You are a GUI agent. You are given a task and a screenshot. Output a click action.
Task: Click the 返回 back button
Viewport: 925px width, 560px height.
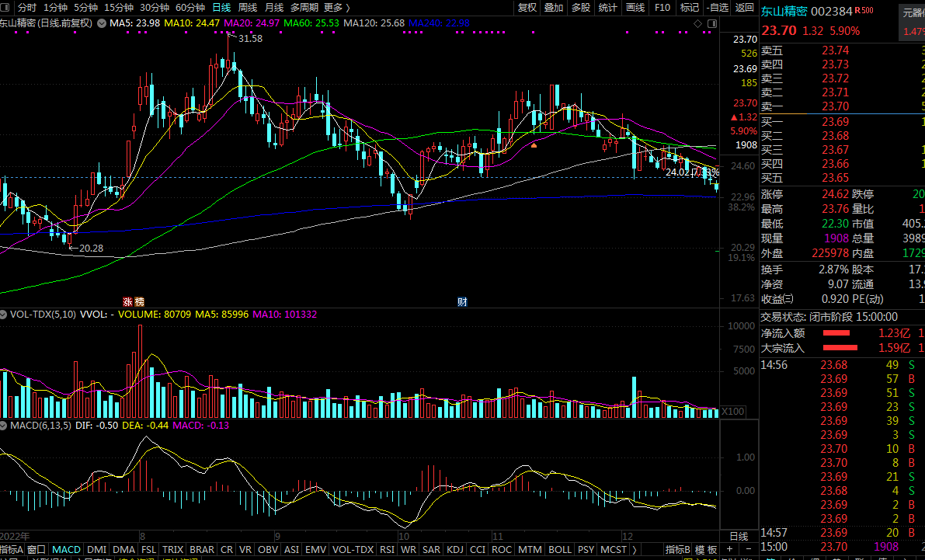click(x=744, y=8)
